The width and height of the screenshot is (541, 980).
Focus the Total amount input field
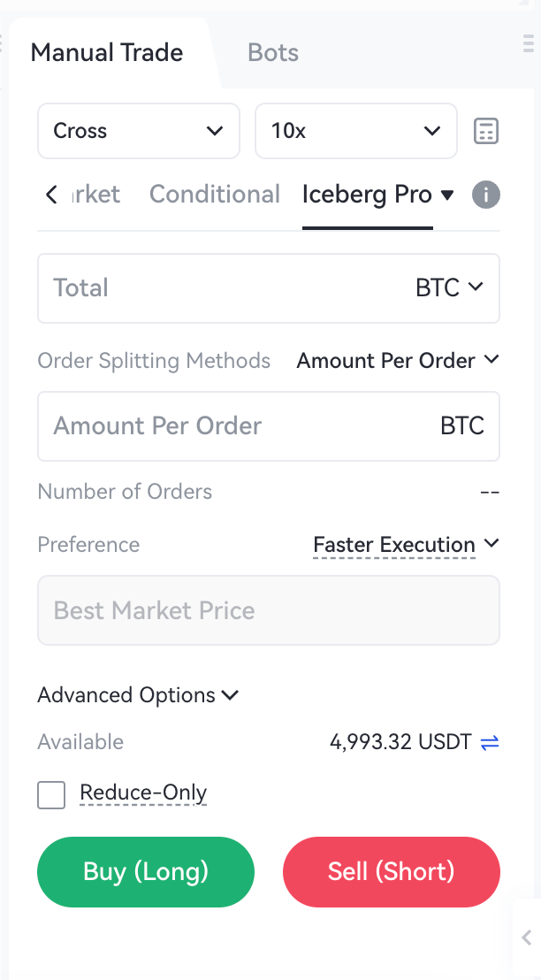pos(221,287)
